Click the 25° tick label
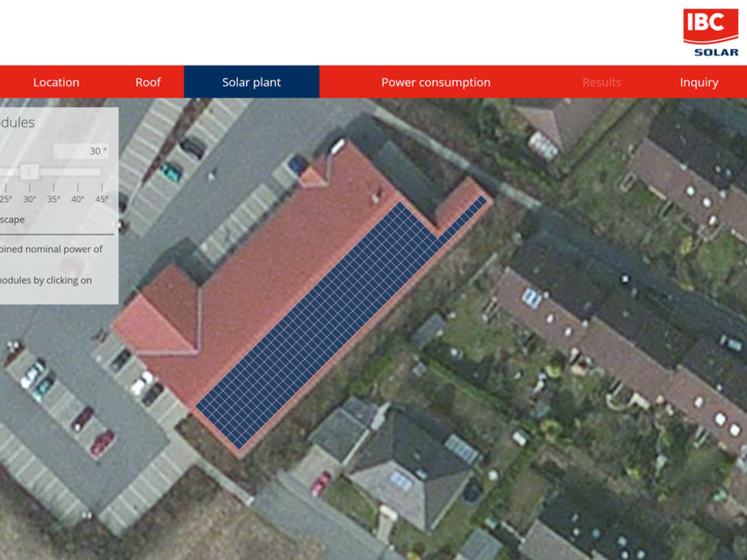Screen dimensions: 747x560 [x=6, y=199]
